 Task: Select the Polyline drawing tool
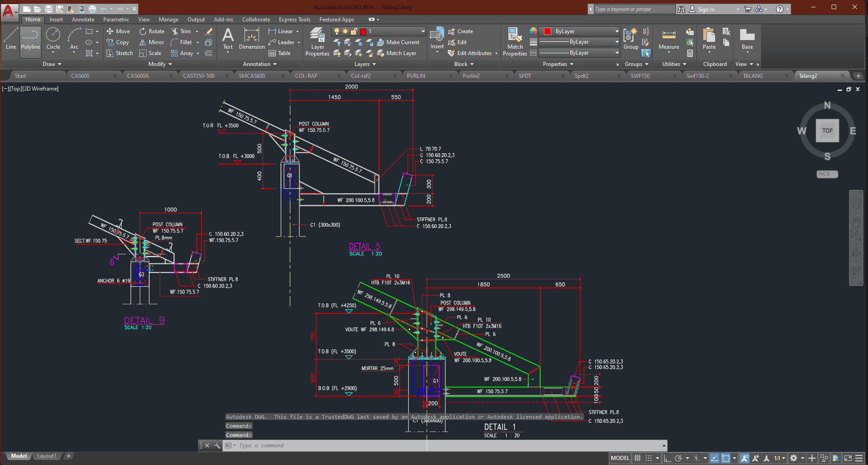point(30,39)
